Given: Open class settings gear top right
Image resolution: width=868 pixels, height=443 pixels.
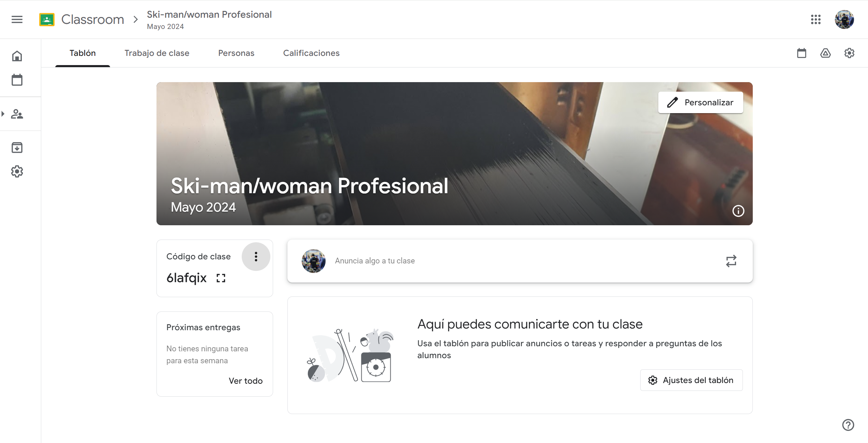Looking at the screenshot, I should click(849, 53).
